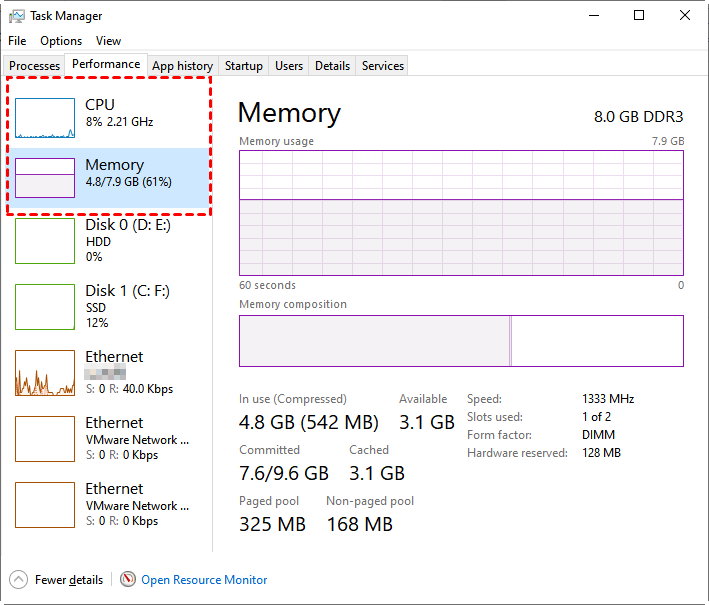The width and height of the screenshot is (709, 605).
Task: Open the File menu
Action: coord(17,41)
